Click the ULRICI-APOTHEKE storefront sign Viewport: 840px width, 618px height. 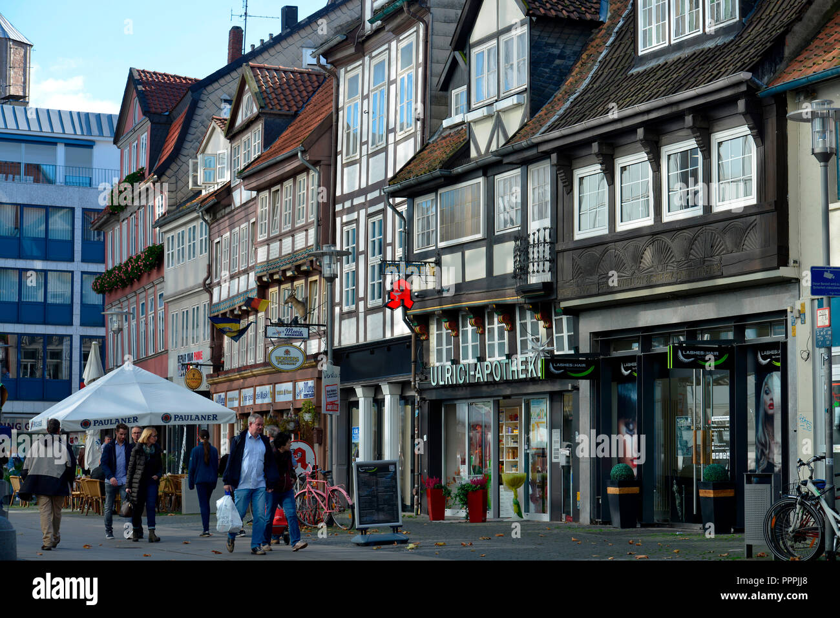pyautogui.click(x=486, y=371)
